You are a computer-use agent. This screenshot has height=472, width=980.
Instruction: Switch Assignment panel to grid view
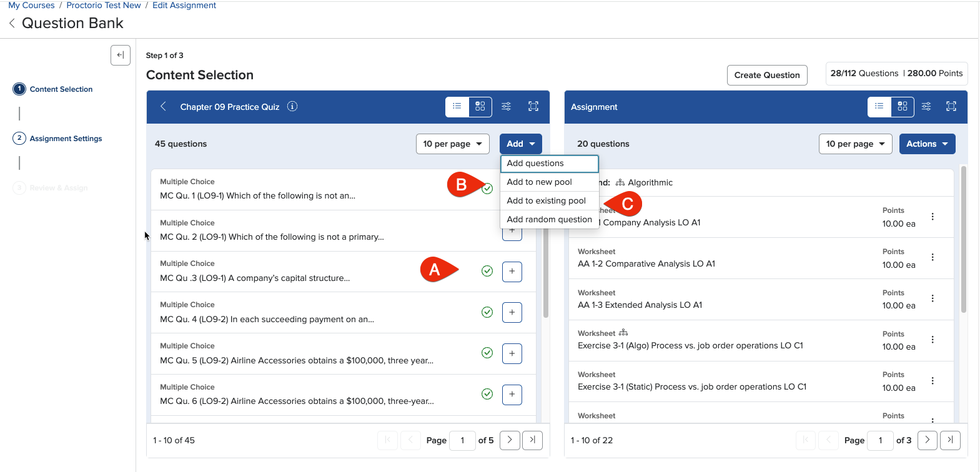(x=903, y=107)
